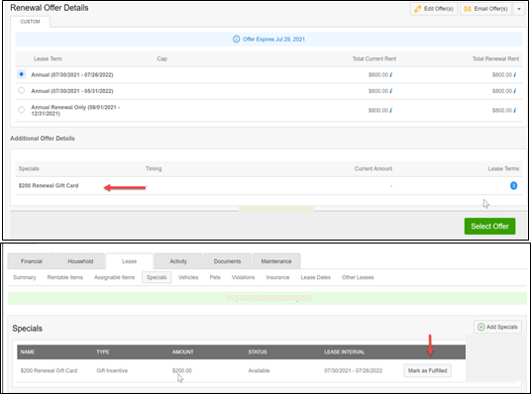This screenshot has height=394, width=532.
Task: Click the lease terms count badge for gift card
Action: click(514, 185)
